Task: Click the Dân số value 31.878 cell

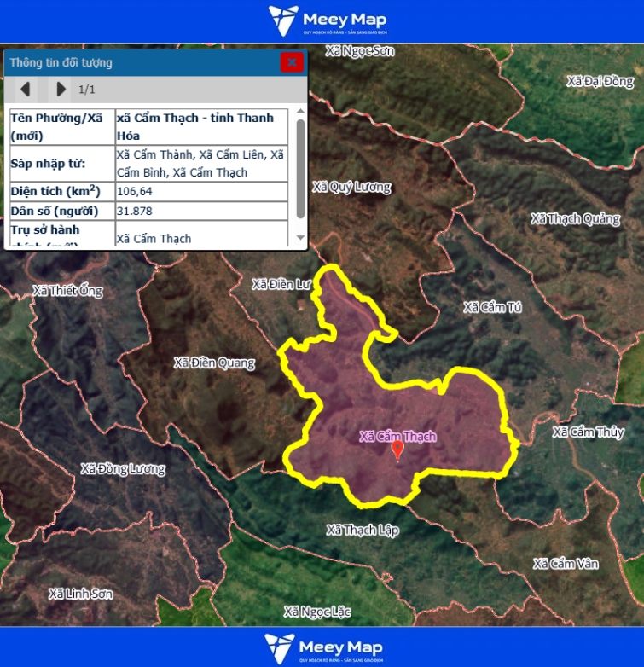Action: (201, 211)
